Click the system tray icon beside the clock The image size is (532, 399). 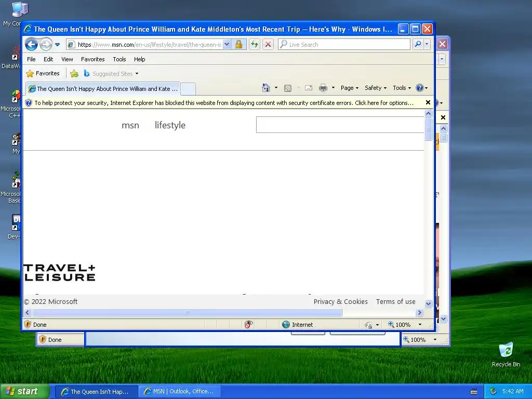[493, 391]
